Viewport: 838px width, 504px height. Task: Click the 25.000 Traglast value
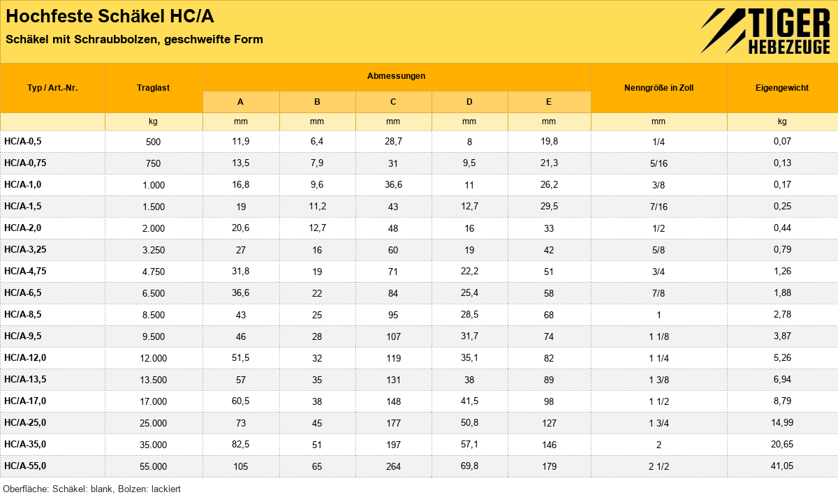pos(154,423)
